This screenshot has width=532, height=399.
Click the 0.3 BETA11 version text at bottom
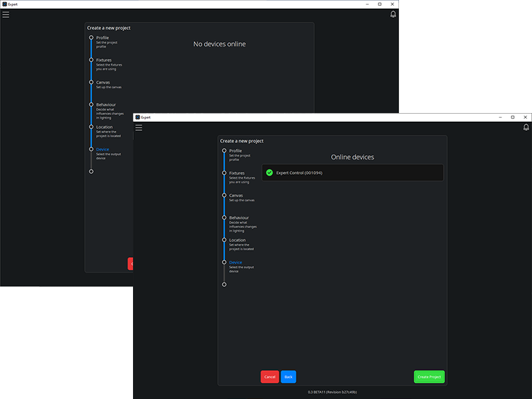pyautogui.click(x=332, y=391)
